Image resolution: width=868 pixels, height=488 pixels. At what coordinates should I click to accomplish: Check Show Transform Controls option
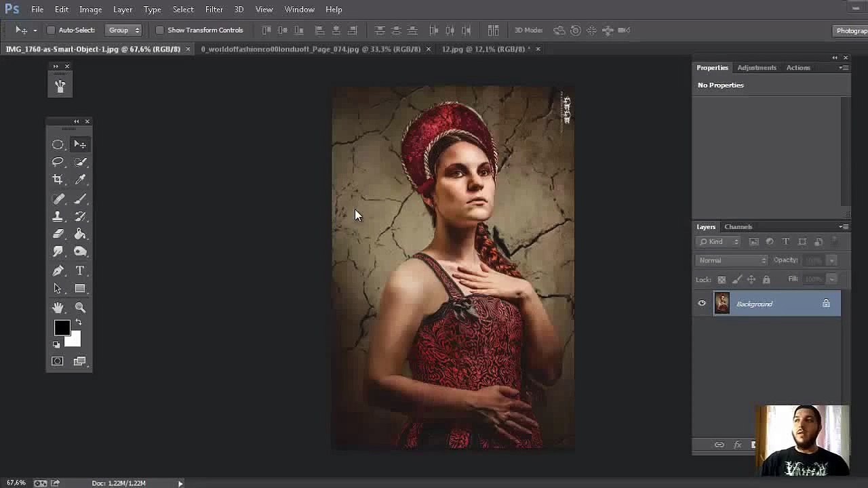[159, 30]
